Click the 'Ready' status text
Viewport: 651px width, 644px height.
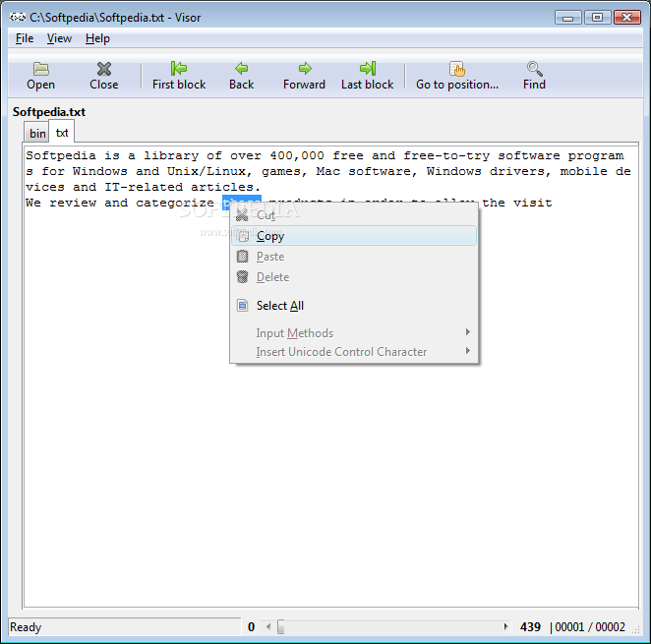pyautogui.click(x=26, y=627)
